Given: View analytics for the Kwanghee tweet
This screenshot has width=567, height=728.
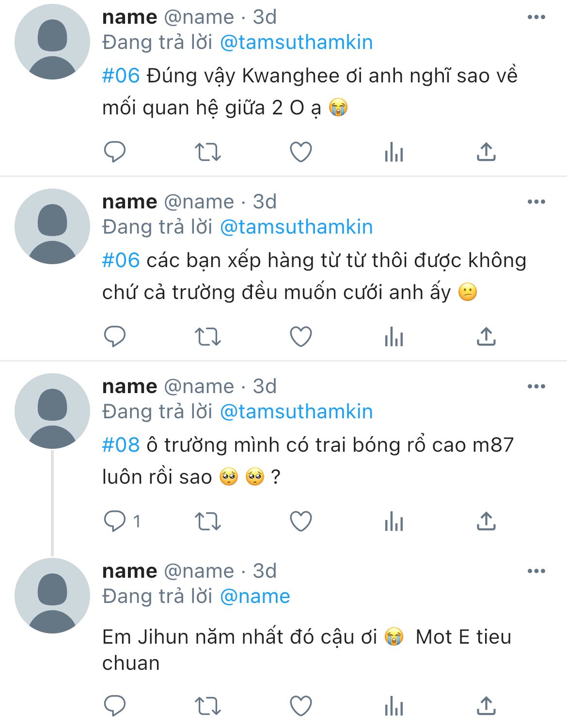Looking at the screenshot, I should click(394, 152).
